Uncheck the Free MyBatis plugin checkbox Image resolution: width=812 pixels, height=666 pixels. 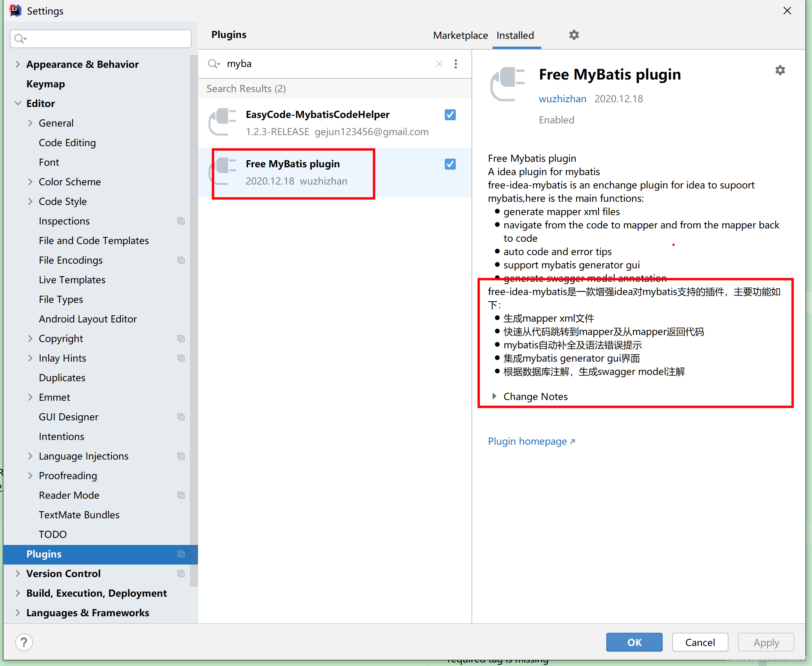pyautogui.click(x=450, y=164)
